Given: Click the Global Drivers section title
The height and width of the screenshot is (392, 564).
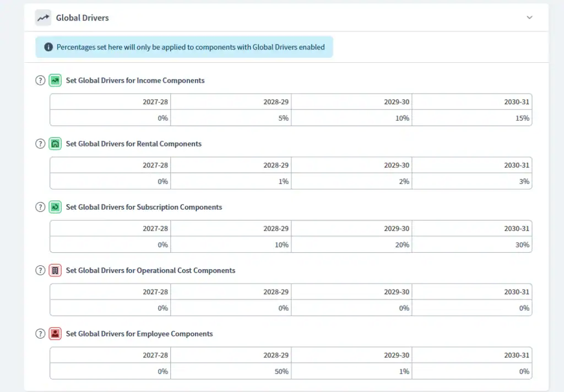Looking at the screenshot, I should 83,18.
